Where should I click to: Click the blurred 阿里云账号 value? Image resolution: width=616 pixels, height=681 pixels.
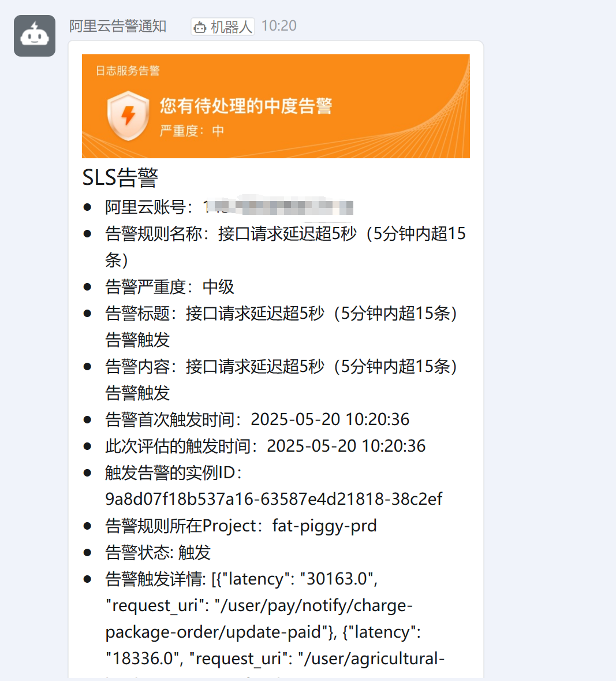click(278, 207)
